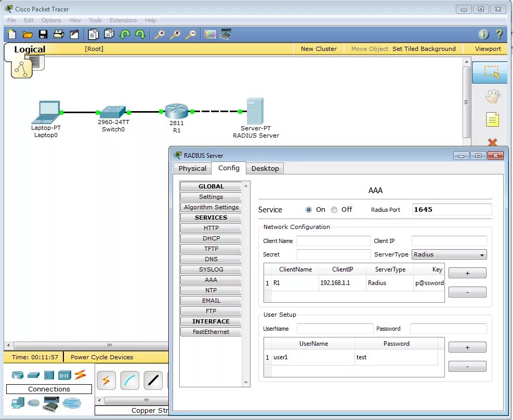Choose the Move Layout hand tool
Viewport: 513px width, 420px height.
tap(492, 97)
